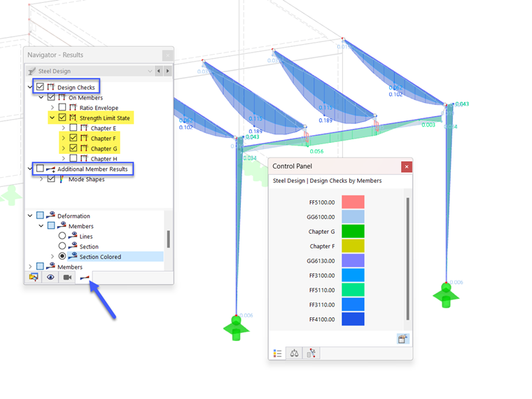Click Deformation eye icon in tree
This screenshot has width=532, height=399.
click(x=50, y=215)
